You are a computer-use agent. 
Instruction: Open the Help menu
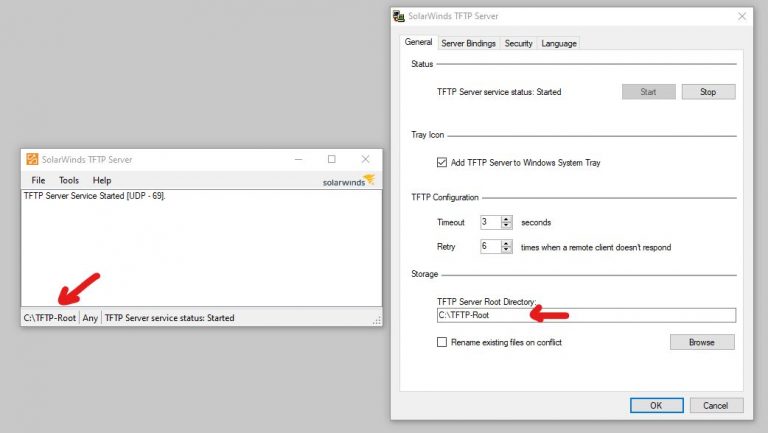(102, 180)
